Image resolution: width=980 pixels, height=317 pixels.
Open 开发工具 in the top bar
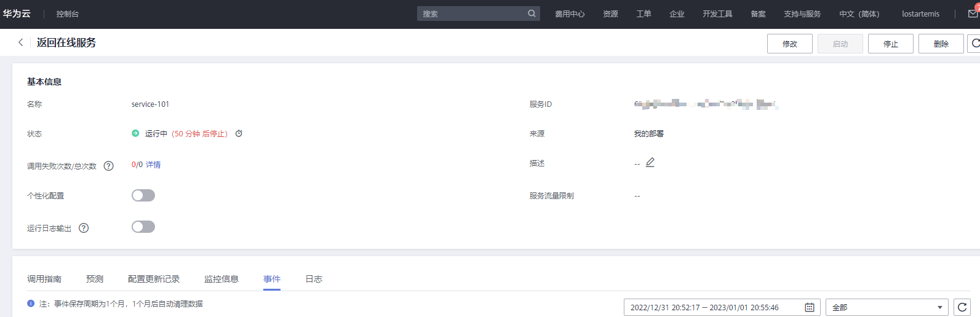pyautogui.click(x=717, y=14)
